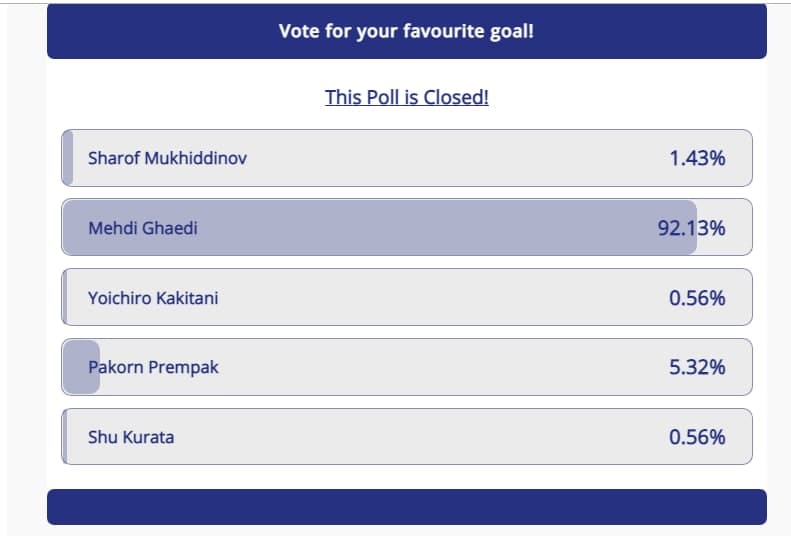Click Sharof Mukhiddinov's thin progress bar fill
Screen dimensions: 791x536
click(68, 158)
